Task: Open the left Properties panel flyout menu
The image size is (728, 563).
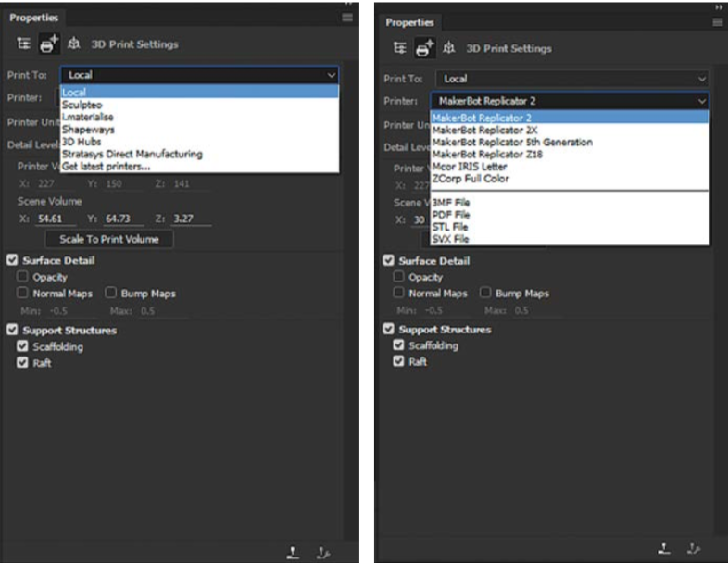Action: [347, 18]
